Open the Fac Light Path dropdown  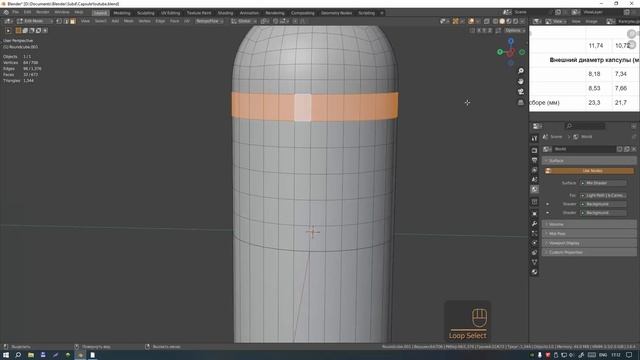(603, 196)
